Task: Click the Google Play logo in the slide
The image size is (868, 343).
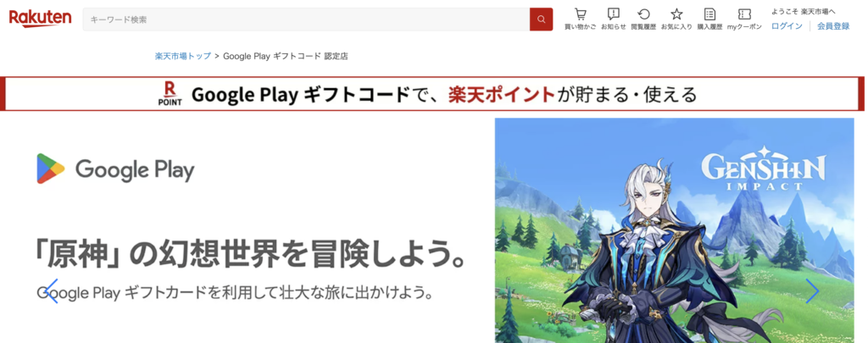Action: [116, 169]
